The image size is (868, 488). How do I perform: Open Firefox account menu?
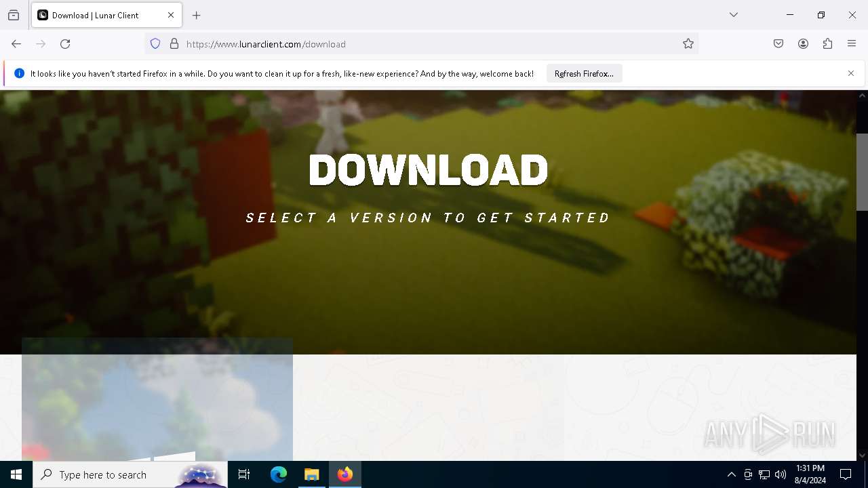coord(803,44)
